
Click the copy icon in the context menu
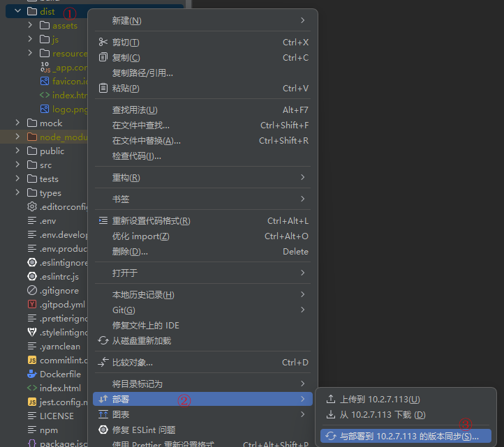[103, 57]
